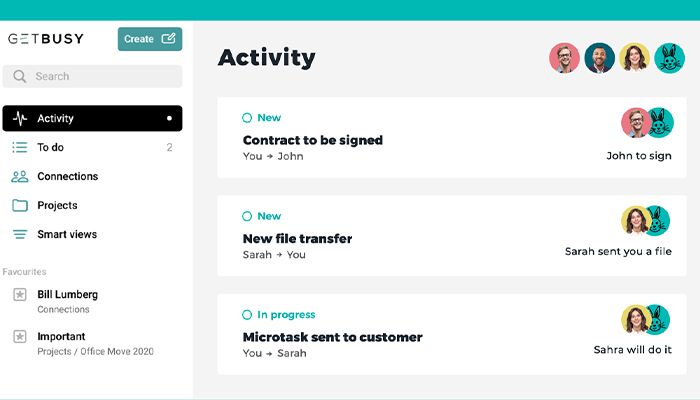The width and height of the screenshot is (700, 400).
Task: Open the Smart views menu item
Action: [x=67, y=234]
